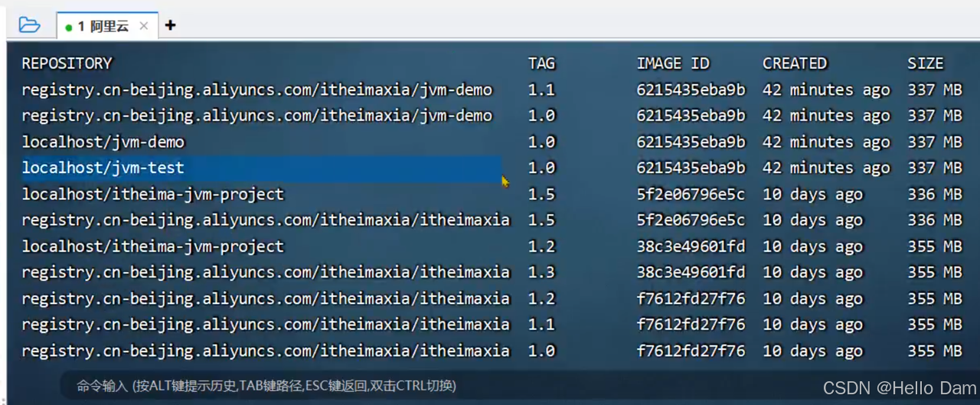Click tag 1.3 in the itheimaxia row
The width and height of the screenshot is (980, 405).
[541, 273]
